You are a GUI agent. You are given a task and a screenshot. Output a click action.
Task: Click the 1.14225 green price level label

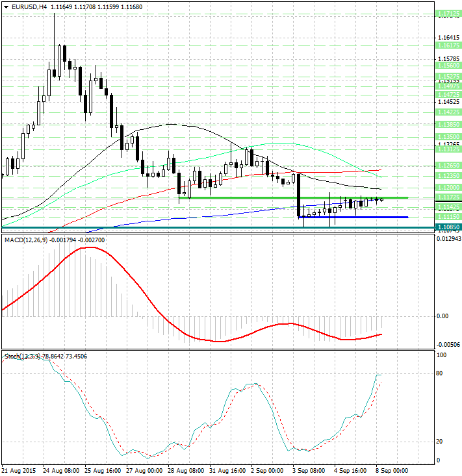448,112
